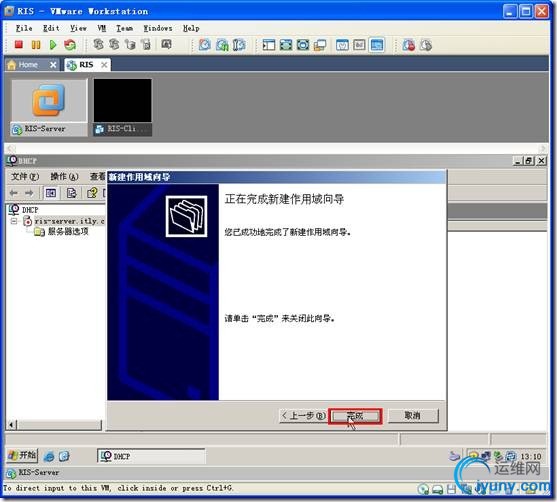Click the Unity mode overlapping windows icon

[320, 45]
